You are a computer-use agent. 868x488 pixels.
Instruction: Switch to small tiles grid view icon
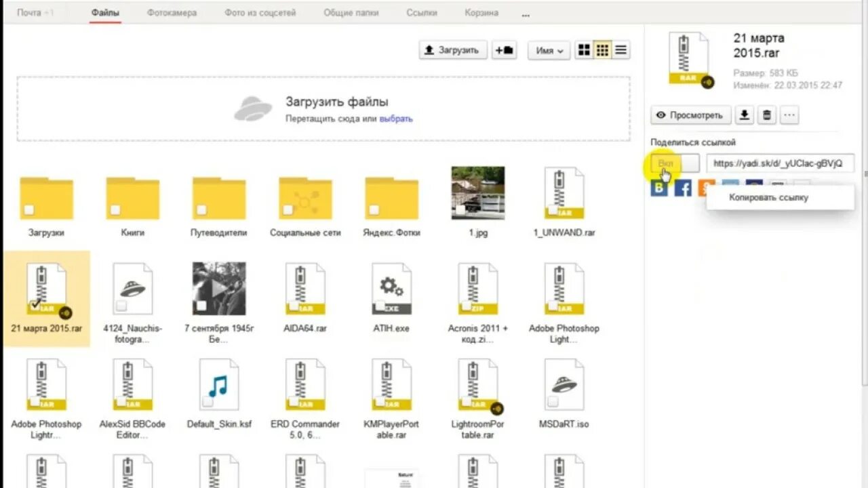pyautogui.click(x=602, y=50)
